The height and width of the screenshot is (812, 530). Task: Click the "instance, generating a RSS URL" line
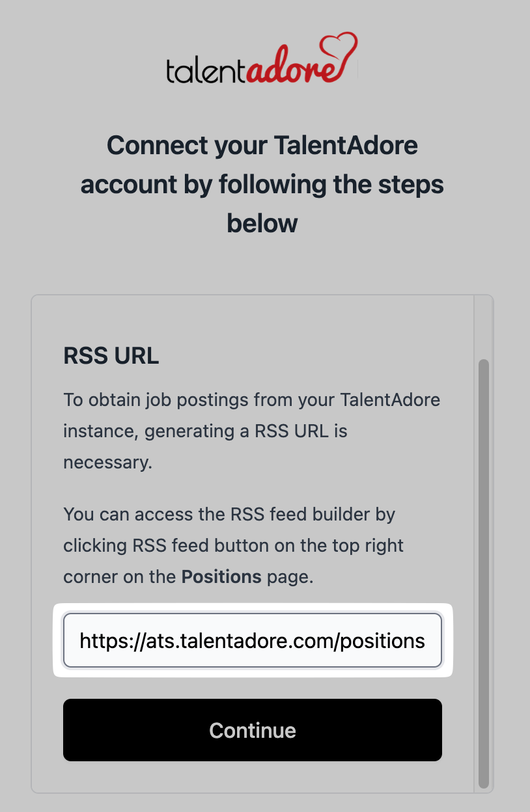tap(205, 431)
